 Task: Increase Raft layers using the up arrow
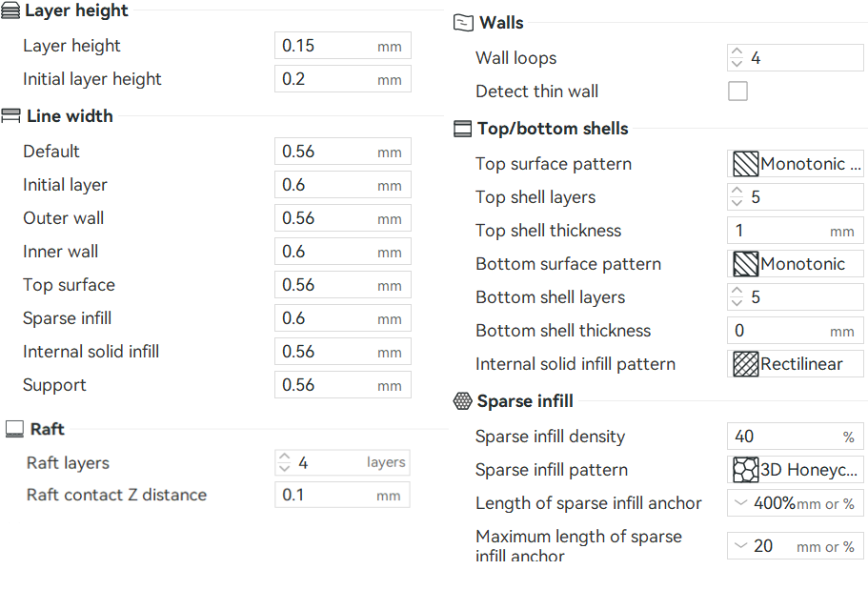(x=285, y=458)
